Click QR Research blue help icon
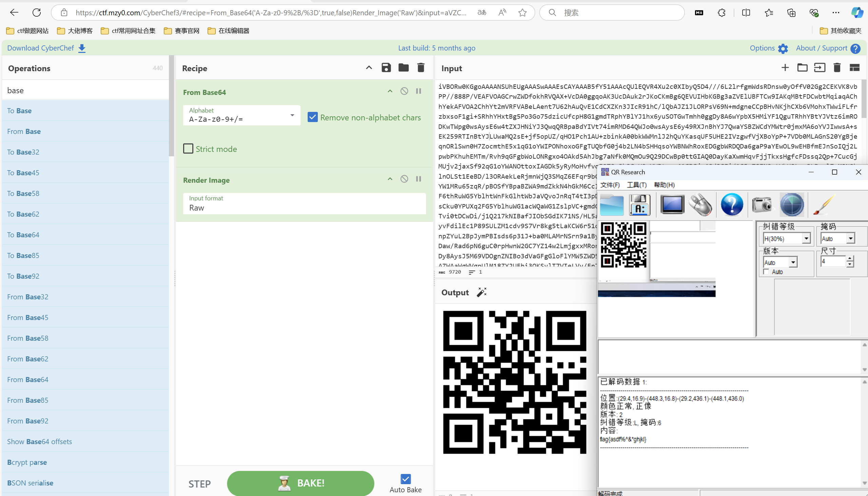 click(x=732, y=204)
